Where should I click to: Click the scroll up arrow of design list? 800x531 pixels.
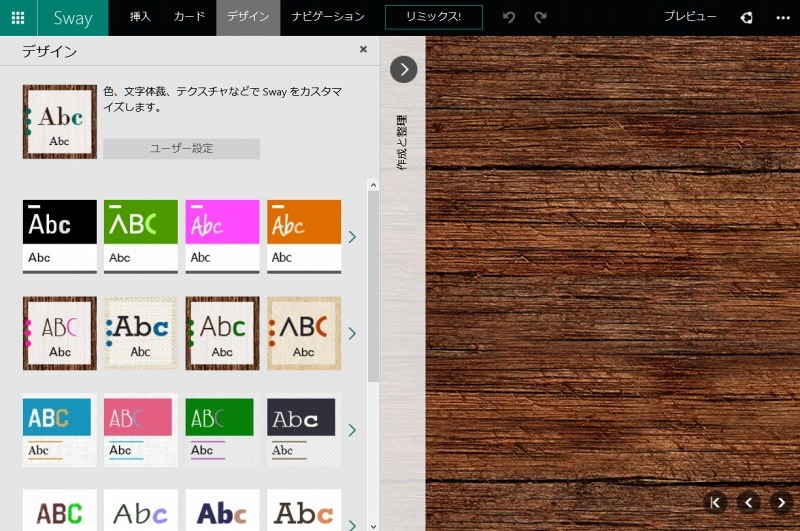[373, 185]
